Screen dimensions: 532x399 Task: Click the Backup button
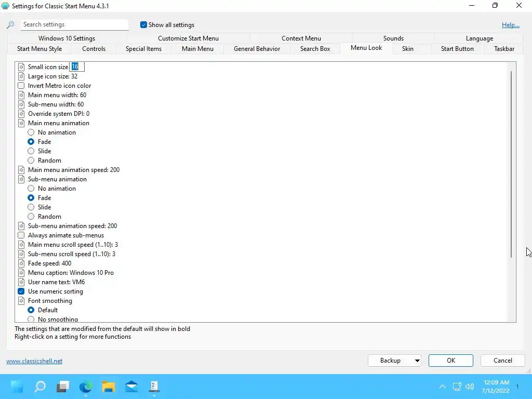[390, 361]
